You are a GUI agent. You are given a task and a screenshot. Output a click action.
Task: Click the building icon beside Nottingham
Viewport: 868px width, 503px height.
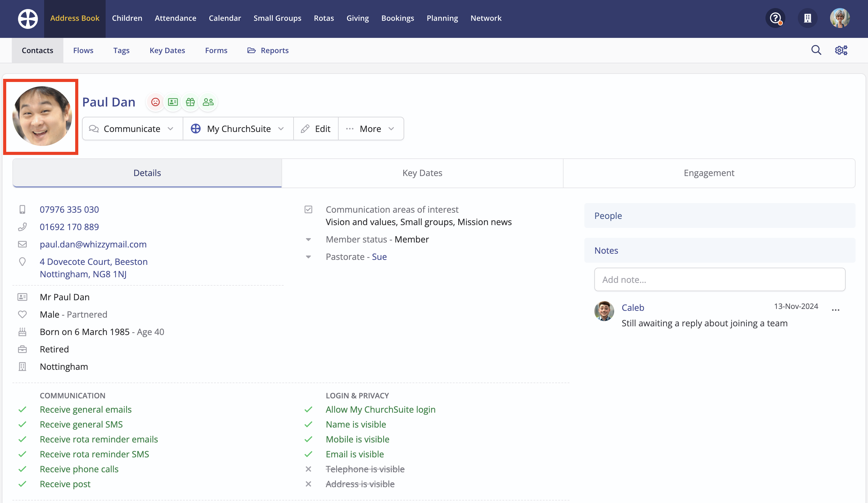[x=22, y=367]
